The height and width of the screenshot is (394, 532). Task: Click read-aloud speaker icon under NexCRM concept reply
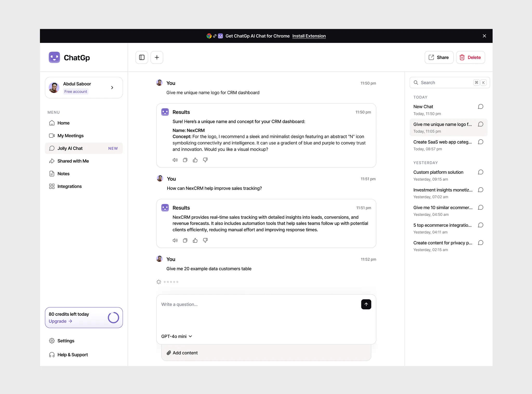(x=175, y=160)
